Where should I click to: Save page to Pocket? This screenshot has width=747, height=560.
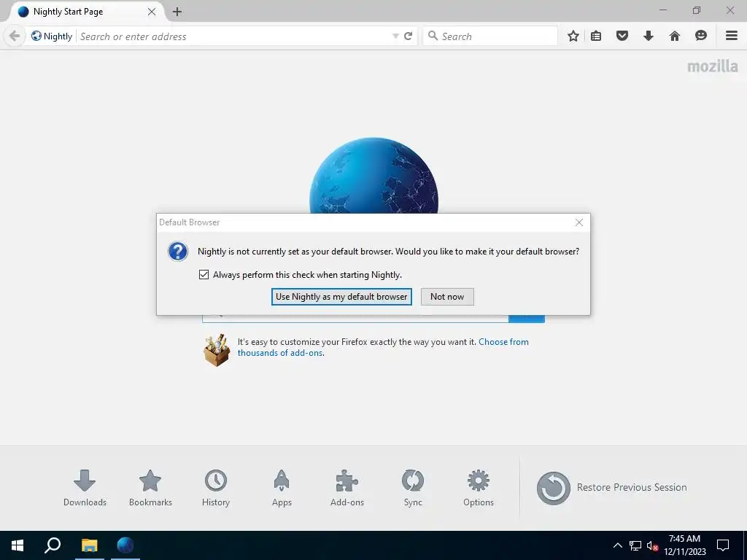(x=622, y=36)
